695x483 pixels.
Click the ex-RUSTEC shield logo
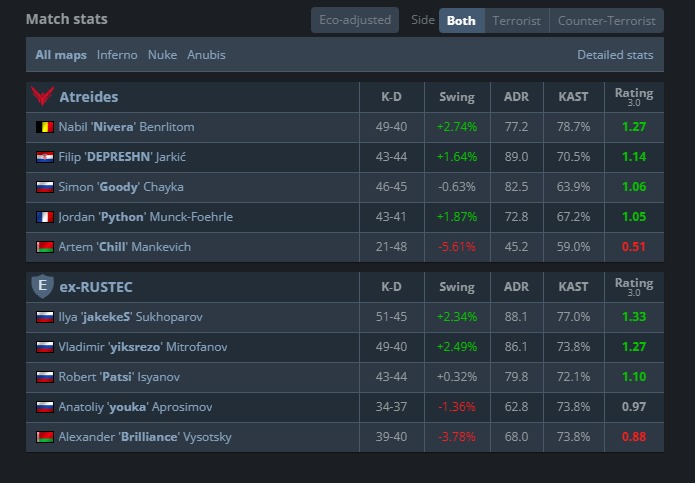point(43,286)
